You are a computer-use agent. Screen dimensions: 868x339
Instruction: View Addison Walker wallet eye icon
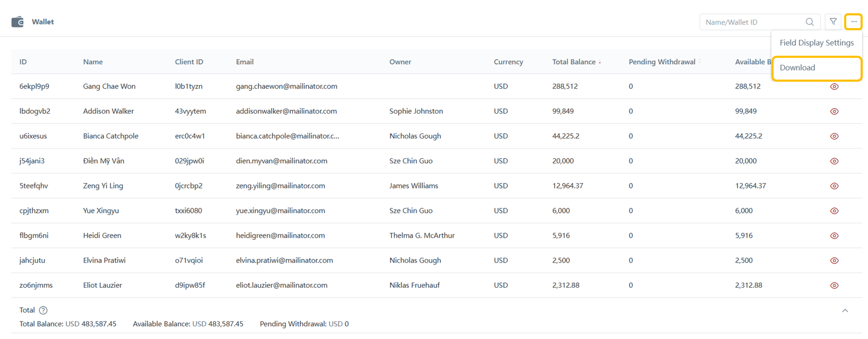coord(834,111)
